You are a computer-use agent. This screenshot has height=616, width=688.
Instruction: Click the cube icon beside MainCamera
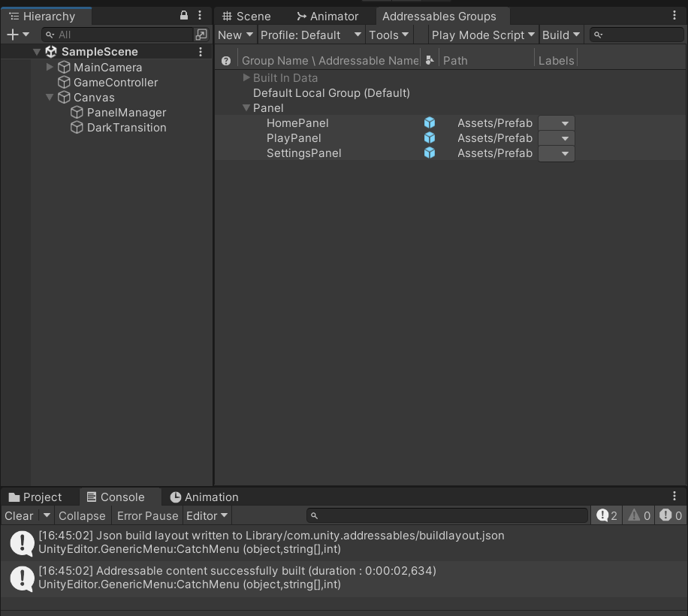tap(64, 67)
